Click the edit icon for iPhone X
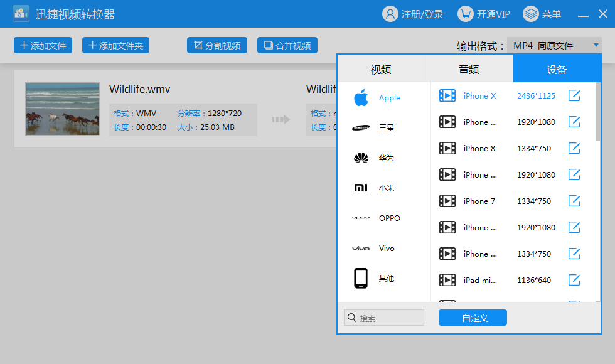 574,95
